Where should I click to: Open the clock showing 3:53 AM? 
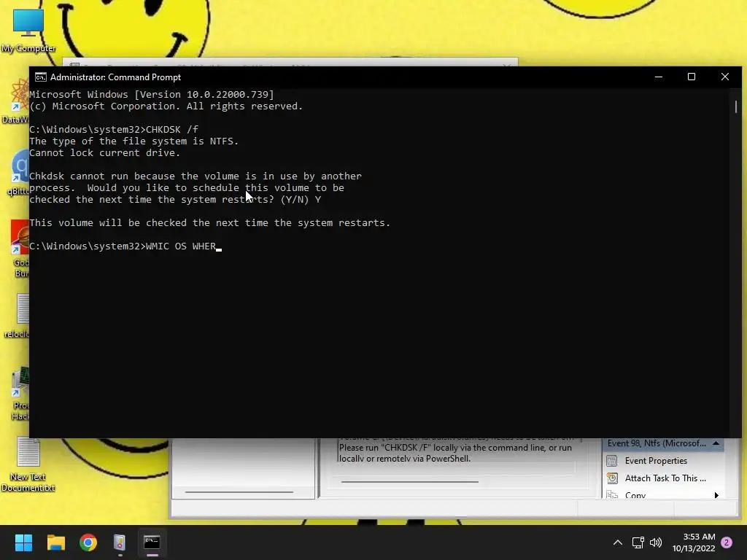click(694, 542)
